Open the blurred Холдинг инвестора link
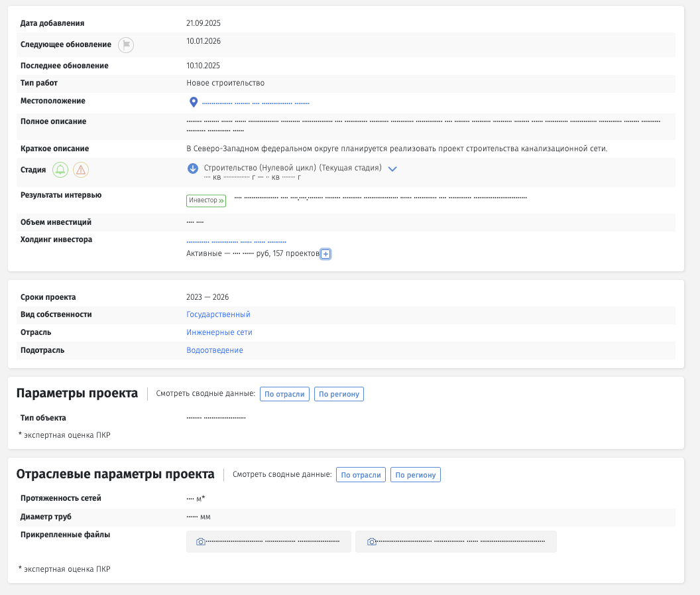700x595 pixels. click(x=236, y=241)
